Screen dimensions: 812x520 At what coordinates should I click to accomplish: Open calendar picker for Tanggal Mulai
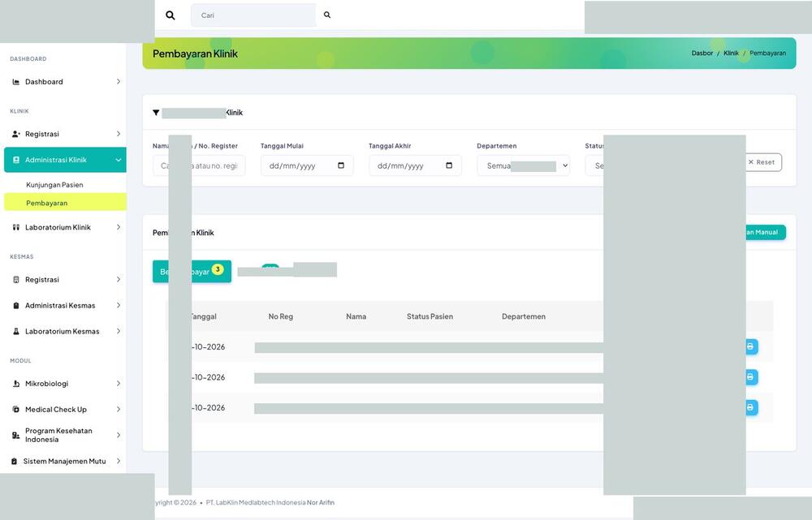(341, 165)
